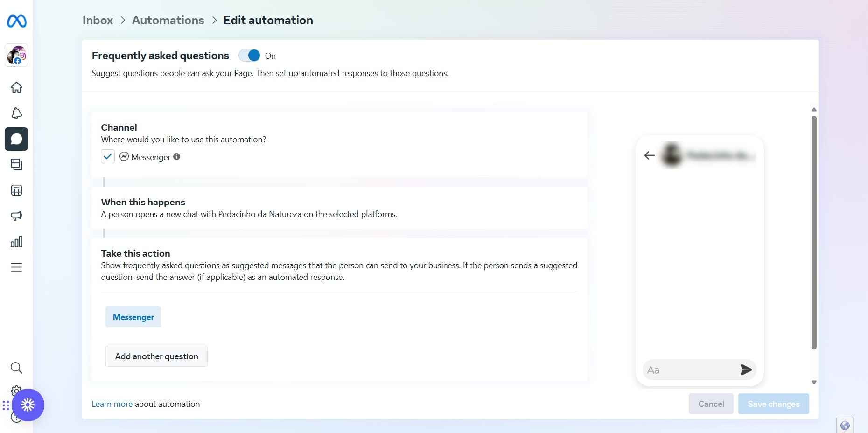Open the Learn more link about automation
The image size is (868, 433).
point(112,404)
